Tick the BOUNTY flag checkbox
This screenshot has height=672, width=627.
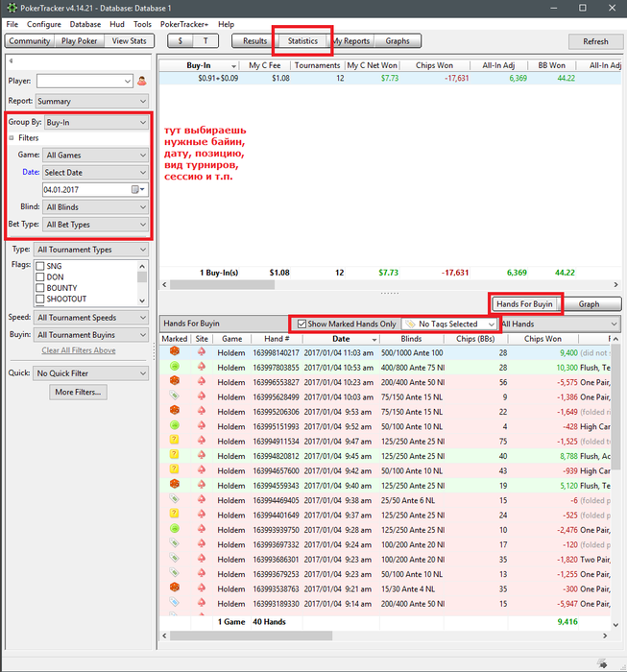coord(40,288)
